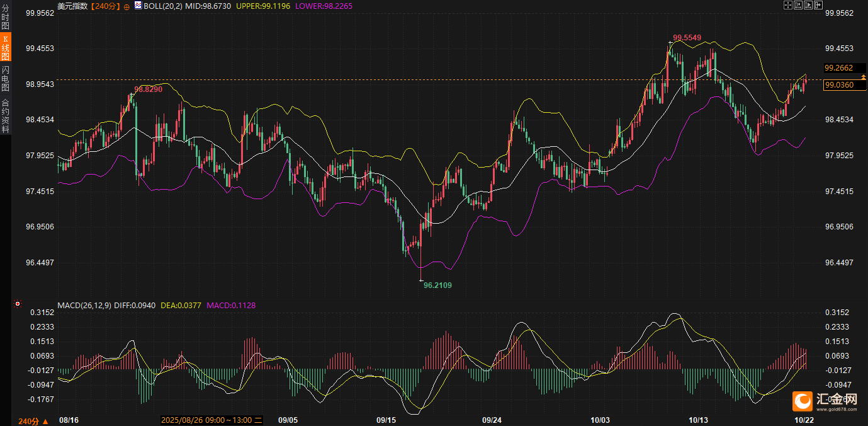Click the red sun icon beside MACD panel

(x=18, y=304)
